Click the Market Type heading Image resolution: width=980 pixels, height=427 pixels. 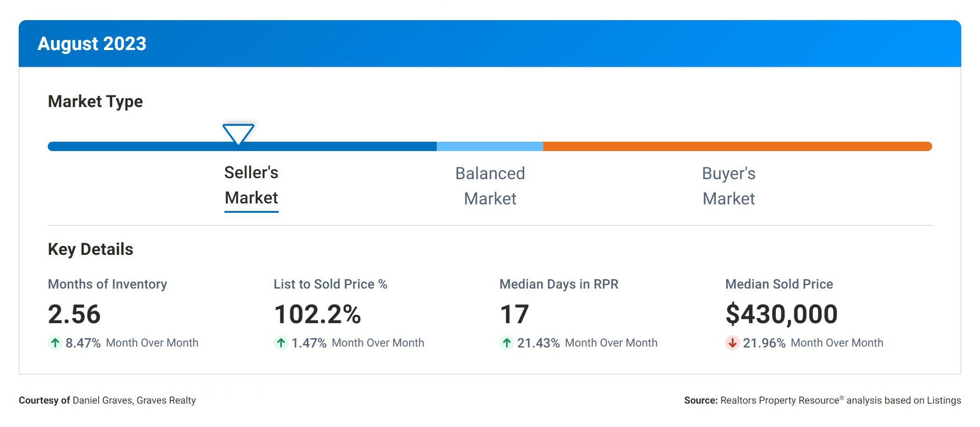(95, 101)
